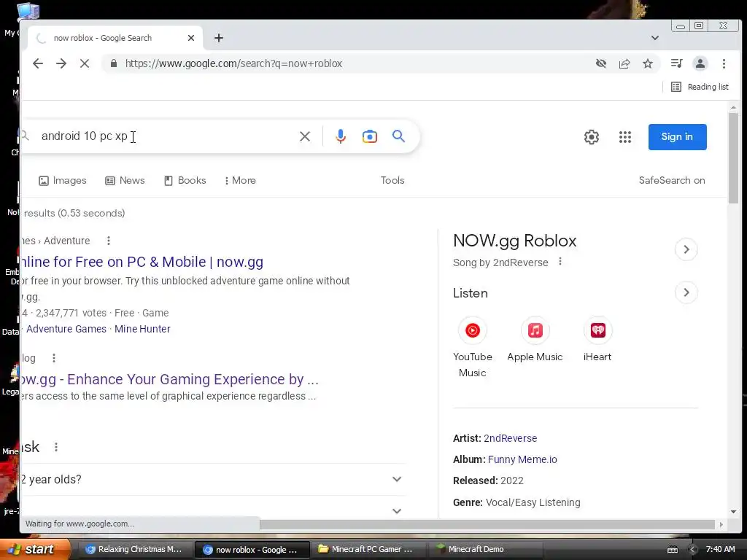Start voice search with the microphone
The width and height of the screenshot is (747, 560).
340,136
